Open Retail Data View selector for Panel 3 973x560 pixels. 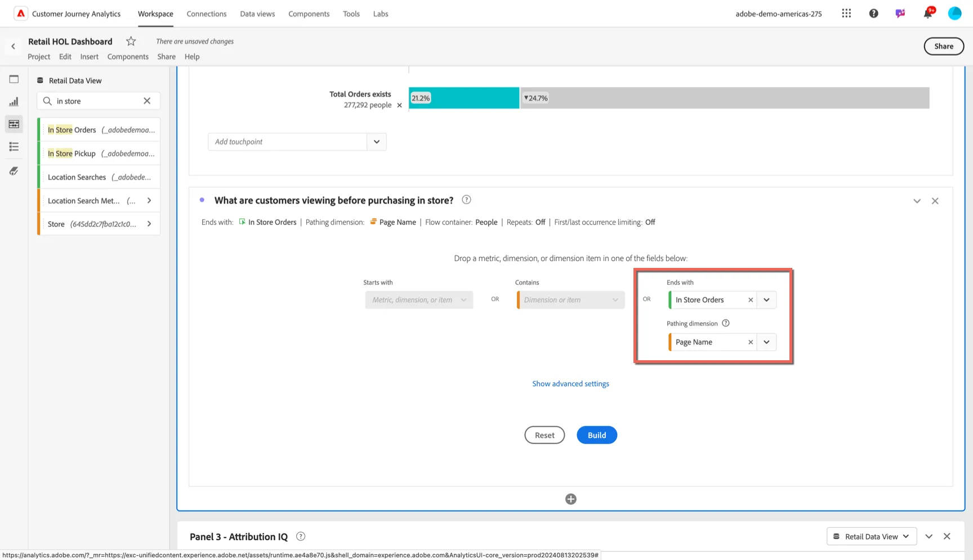(872, 536)
